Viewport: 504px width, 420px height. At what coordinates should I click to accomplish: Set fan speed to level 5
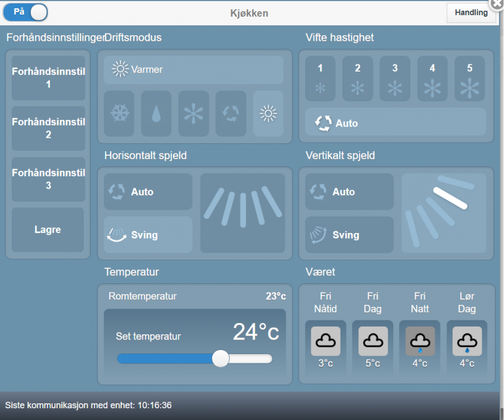469,78
